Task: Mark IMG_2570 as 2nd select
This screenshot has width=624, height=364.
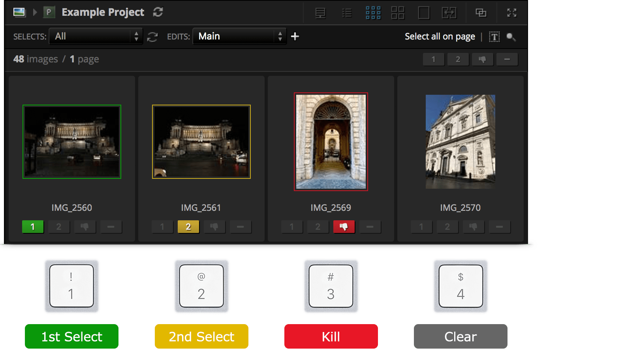Action: tap(447, 227)
